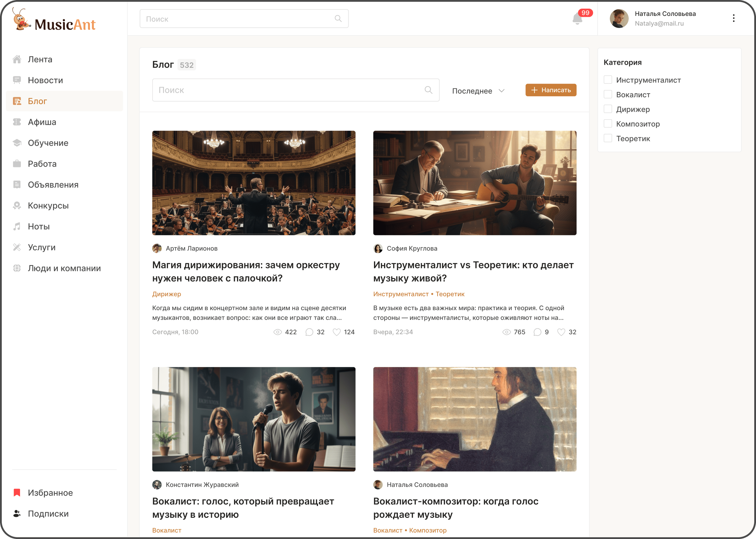This screenshot has height=539, width=756.
Task: Click the notification bell icon
Action: click(577, 19)
